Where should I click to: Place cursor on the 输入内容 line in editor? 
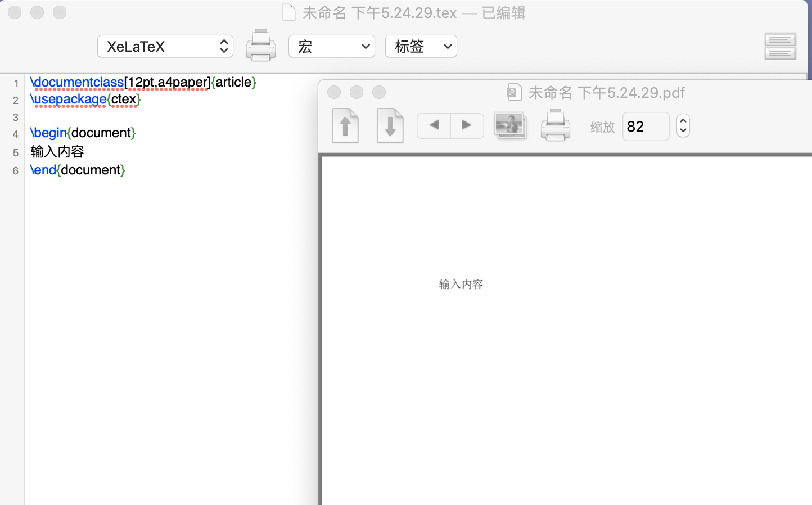tap(57, 151)
